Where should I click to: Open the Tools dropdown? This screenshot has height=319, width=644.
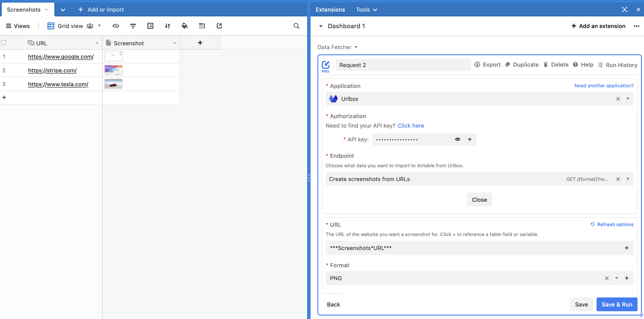coord(366,9)
